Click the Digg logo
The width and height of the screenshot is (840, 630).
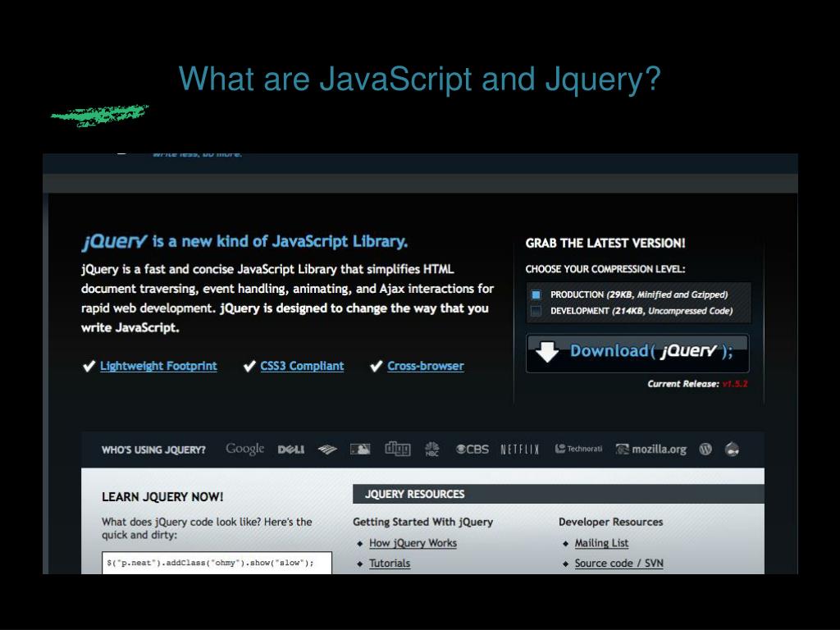click(x=398, y=449)
